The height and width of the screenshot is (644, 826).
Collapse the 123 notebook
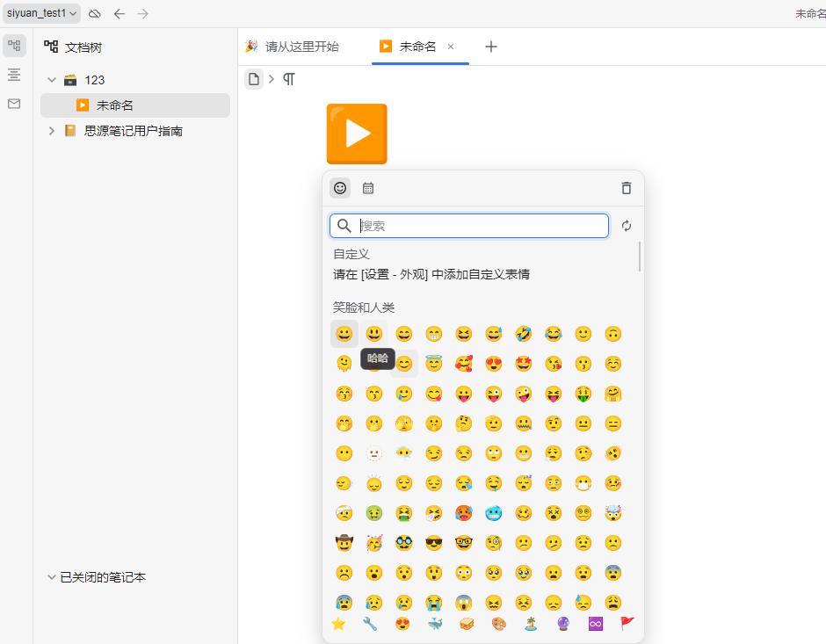(x=52, y=80)
